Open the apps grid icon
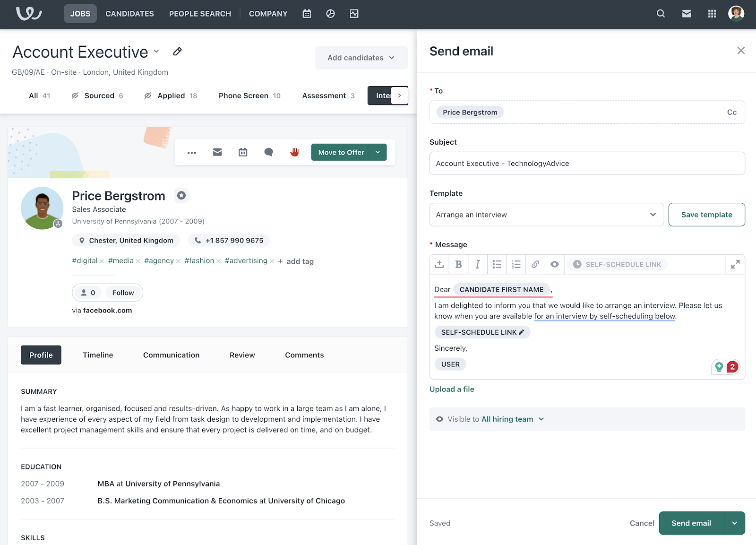 [x=712, y=14]
